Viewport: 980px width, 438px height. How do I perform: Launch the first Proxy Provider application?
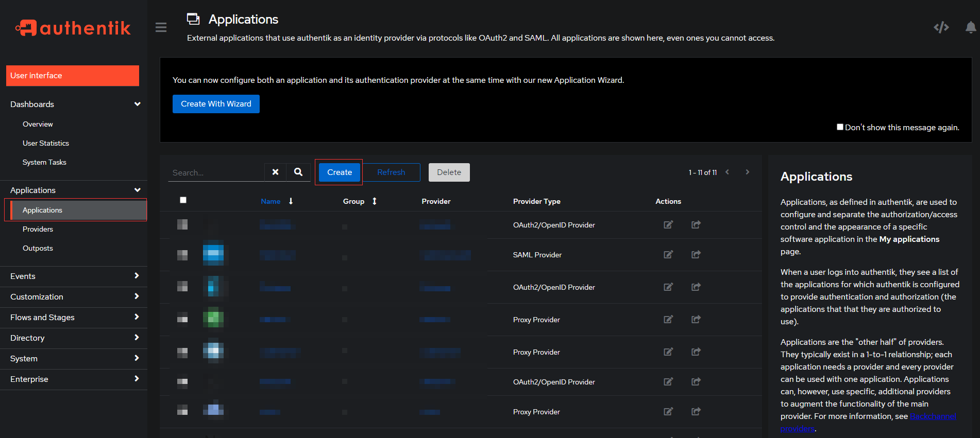696,319
